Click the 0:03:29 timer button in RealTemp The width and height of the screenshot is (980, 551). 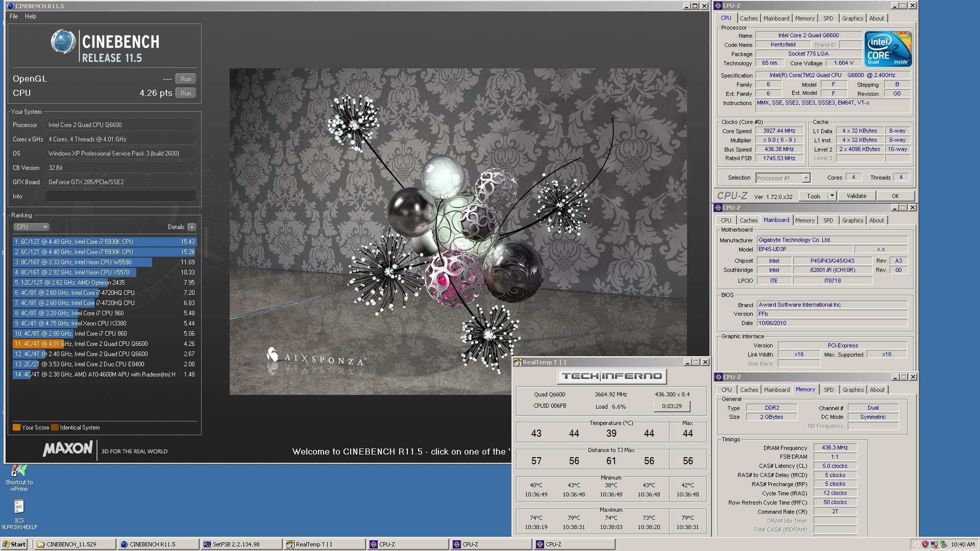(x=672, y=407)
